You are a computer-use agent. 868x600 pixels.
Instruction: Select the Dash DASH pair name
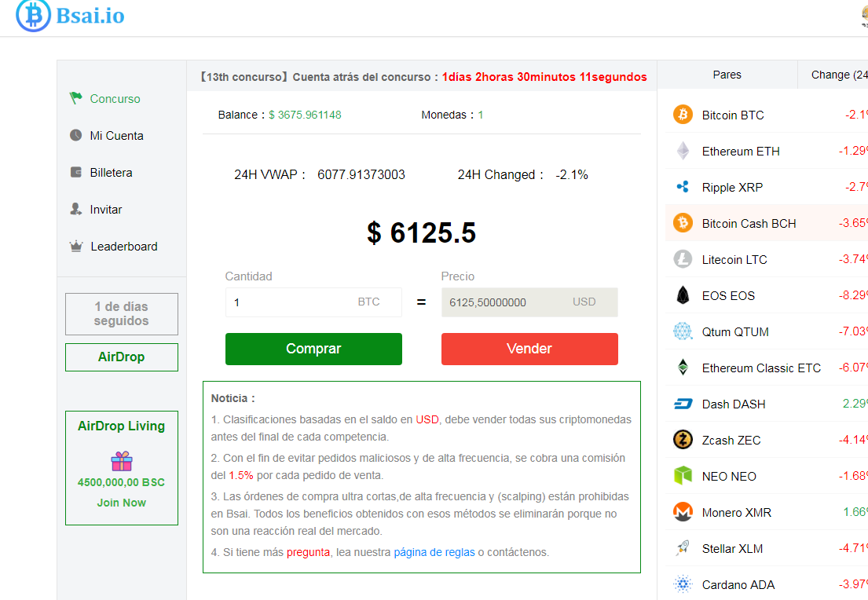(734, 404)
